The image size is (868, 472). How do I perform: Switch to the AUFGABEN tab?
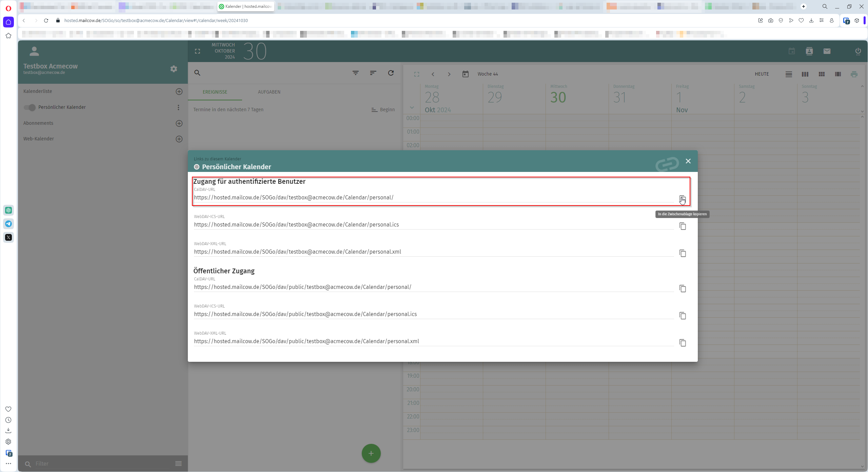(x=269, y=92)
